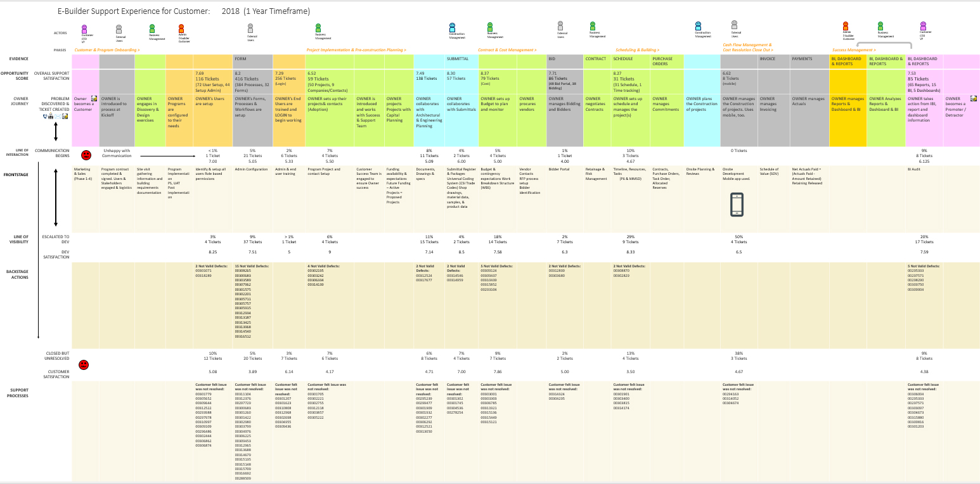Select the '416 Tickets' satisfaction score cell
The height and width of the screenshot is (484, 980).
[252, 82]
